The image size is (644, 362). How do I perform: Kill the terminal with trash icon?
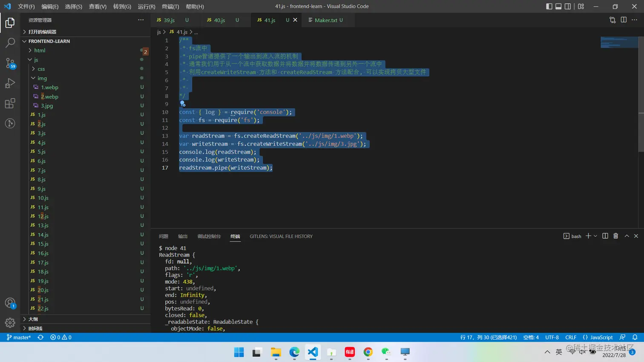(615, 236)
